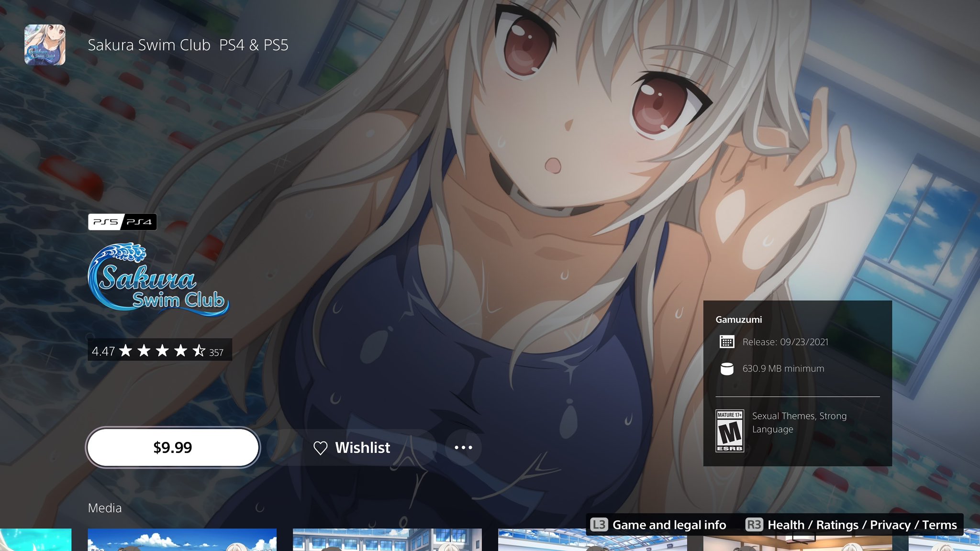Click the PS4 platform badge
The width and height of the screenshot is (980, 551).
pyautogui.click(x=139, y=222)
